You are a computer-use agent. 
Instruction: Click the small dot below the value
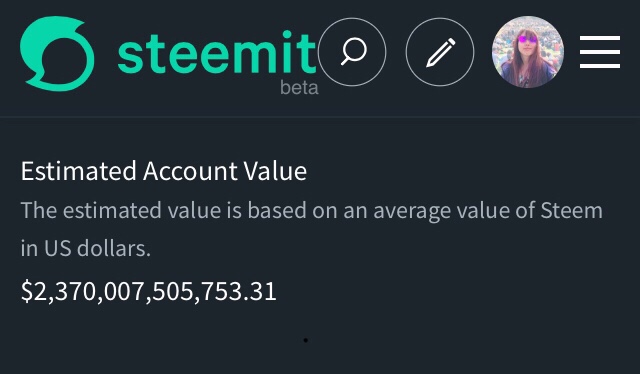[x=306, y=340]
